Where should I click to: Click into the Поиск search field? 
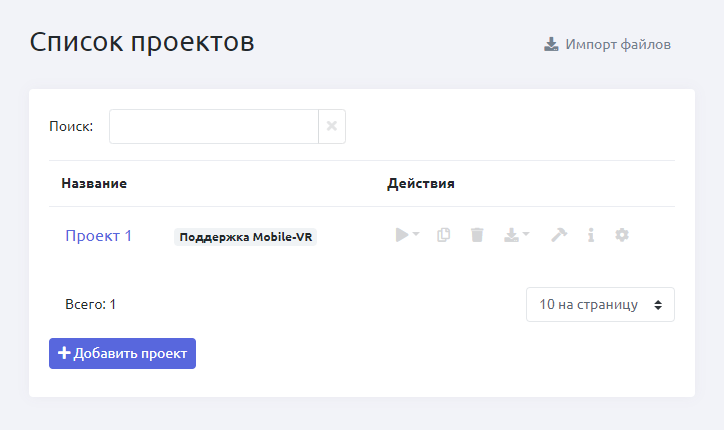click(213, 127)
